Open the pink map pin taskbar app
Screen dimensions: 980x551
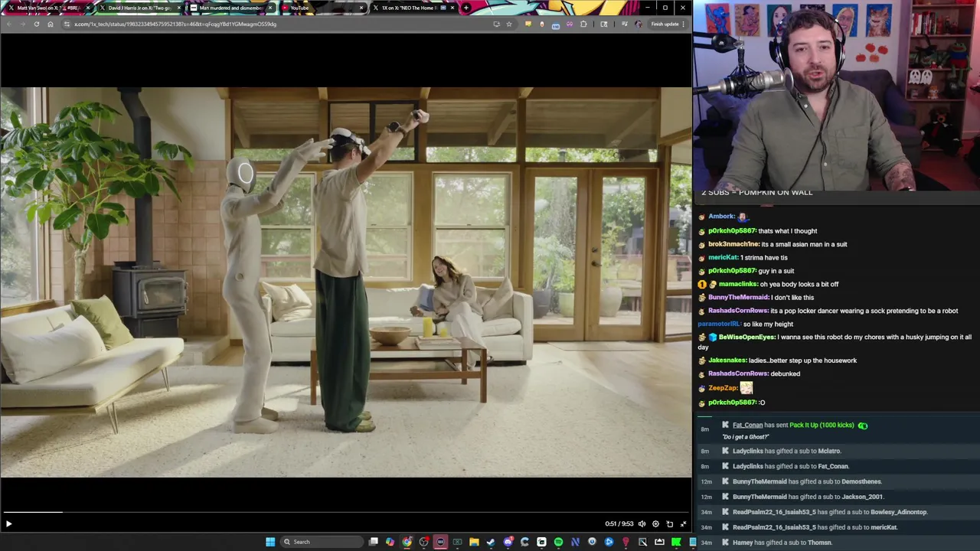[x=626, y=542]
